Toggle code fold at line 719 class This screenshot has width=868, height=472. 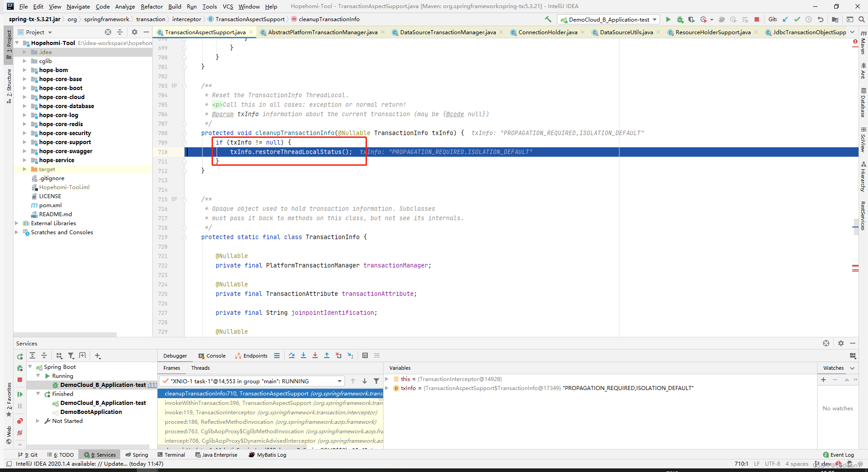[185, 237]
